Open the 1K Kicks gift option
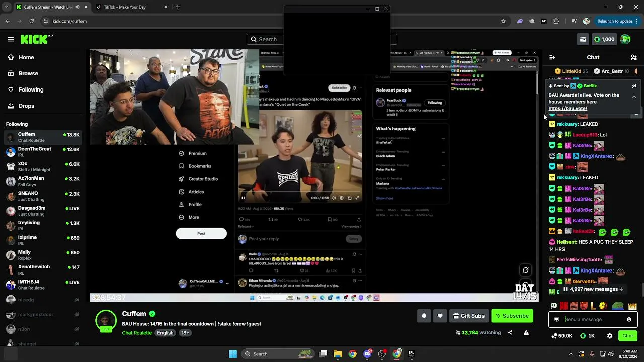The width and height of the screenshot is (644, 362). 588,336
